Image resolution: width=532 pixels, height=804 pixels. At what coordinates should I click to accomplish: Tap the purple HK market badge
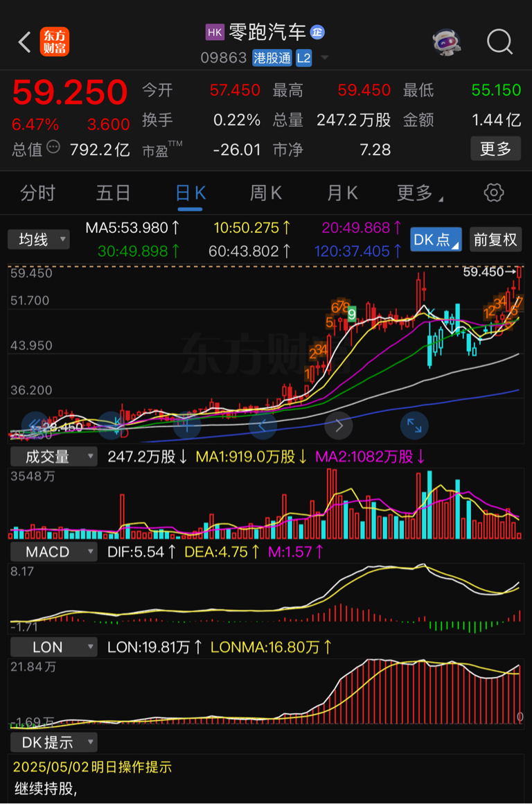click(x=215, y=33)
